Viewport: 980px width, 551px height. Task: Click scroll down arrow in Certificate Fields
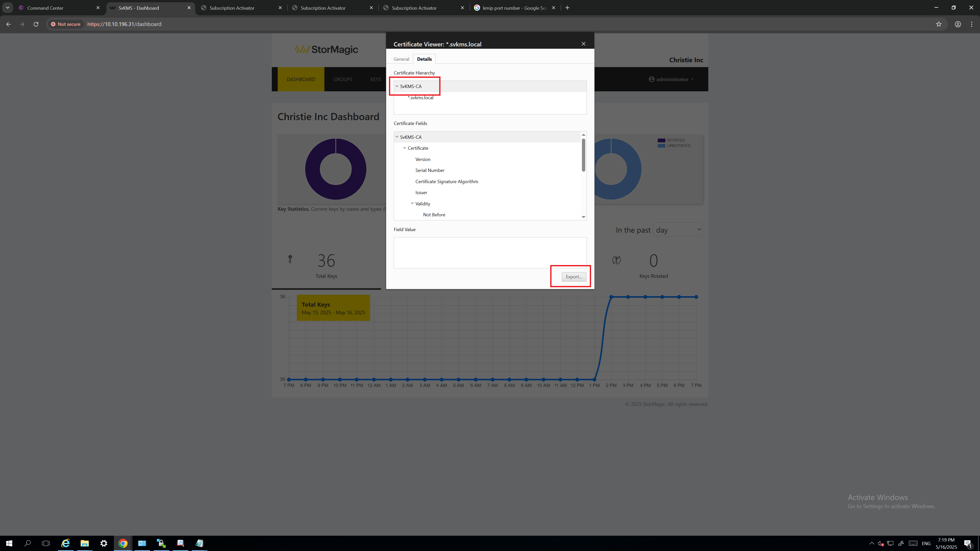[583, 217]
